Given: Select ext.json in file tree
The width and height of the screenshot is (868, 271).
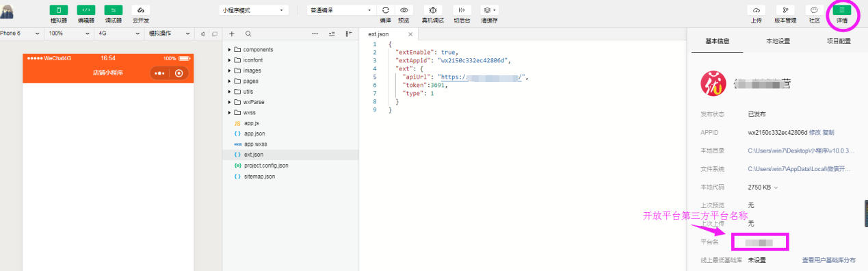Looking at the screenshot, I should [x=291, y=155].
